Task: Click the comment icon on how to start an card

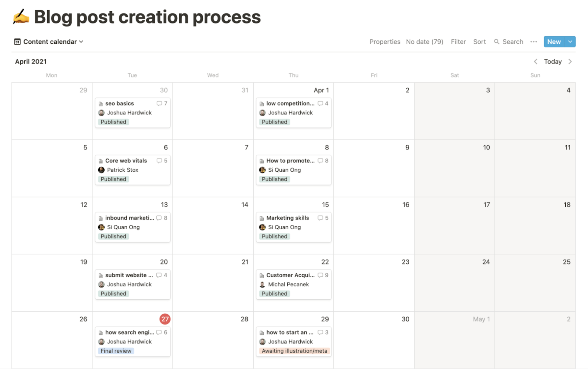Action: click(321, 332)
